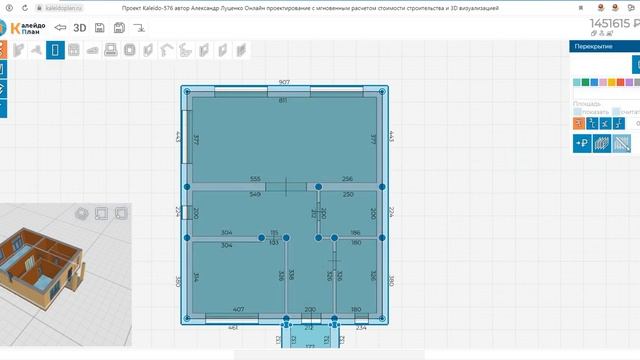This screenshot has width=640, height=360.
Task: Click the back arrow in top toolbar
Action: [x=60, y=28]
